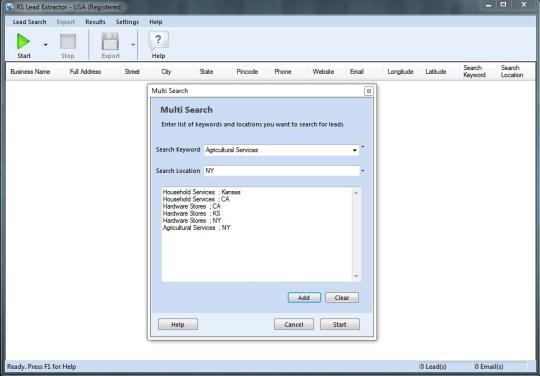
Task: Click the Stop toolbar icon
Action: pos(68,42)
